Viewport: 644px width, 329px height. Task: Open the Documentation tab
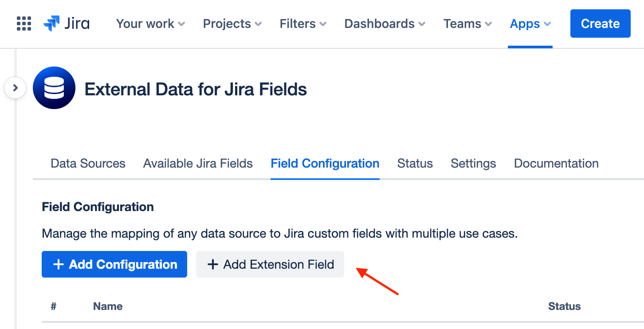(x=556, y=163)
